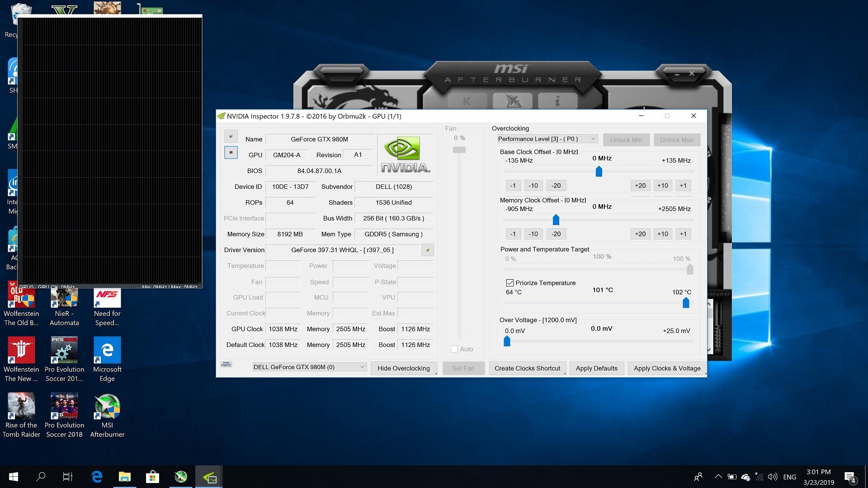This screenshot has height=488, width=868.
Task: Show hidden icons chevron in system tray
Action: (x=718, y=477)
